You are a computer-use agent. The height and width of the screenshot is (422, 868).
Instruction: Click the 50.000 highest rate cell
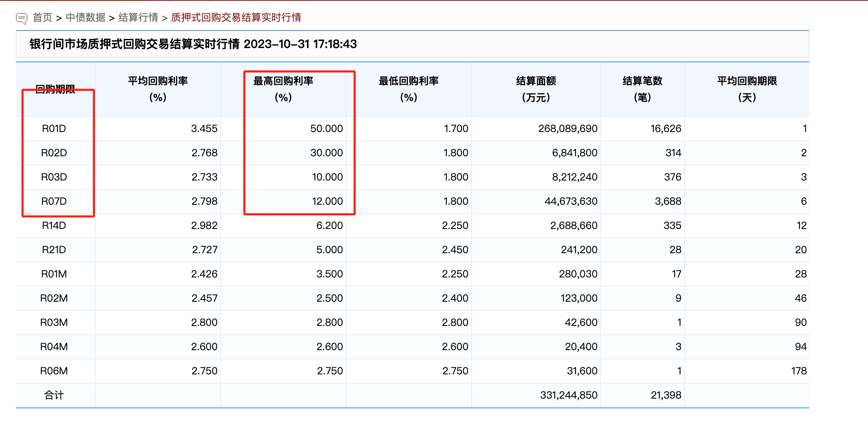pyautogui.click(x=326, y=129)
